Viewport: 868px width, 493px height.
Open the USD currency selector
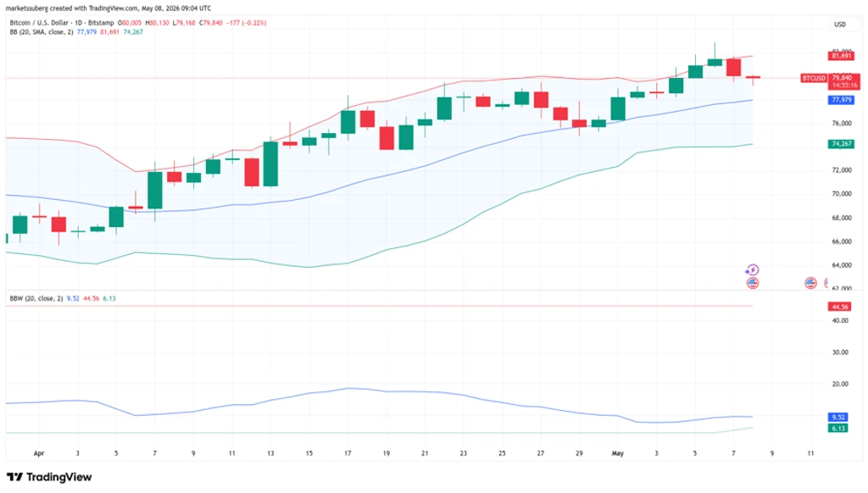(x=840, y=25)
